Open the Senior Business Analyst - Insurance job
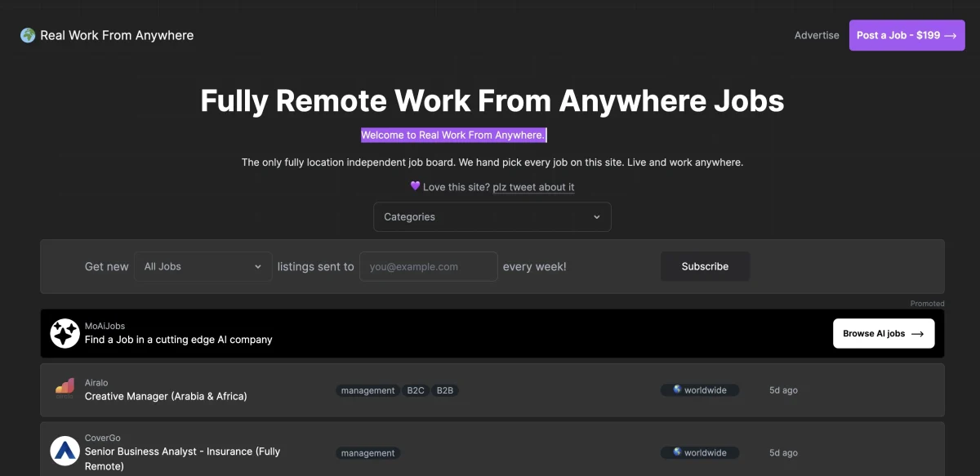The image size is (980, 476). click(183, 459)
